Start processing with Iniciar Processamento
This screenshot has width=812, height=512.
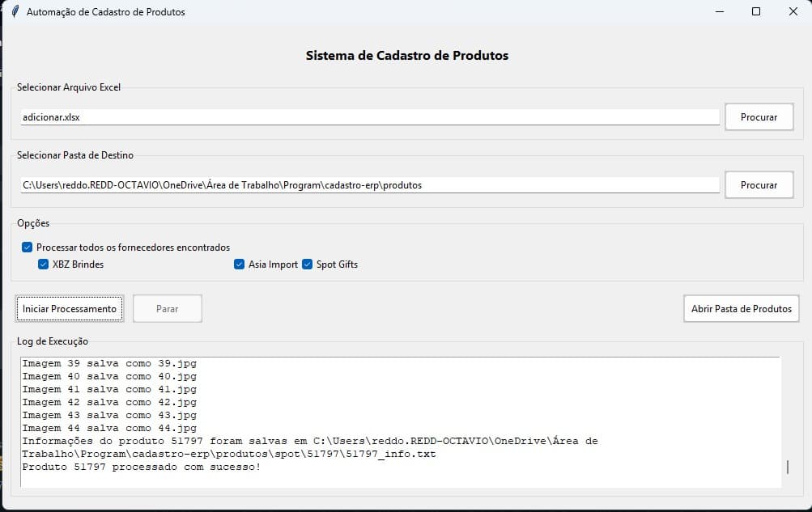click(70, 309)
